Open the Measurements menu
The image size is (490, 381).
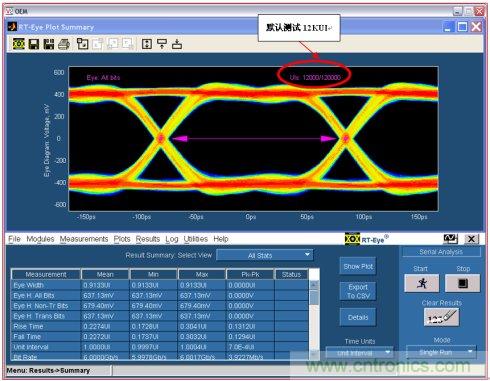click(84, 239)
